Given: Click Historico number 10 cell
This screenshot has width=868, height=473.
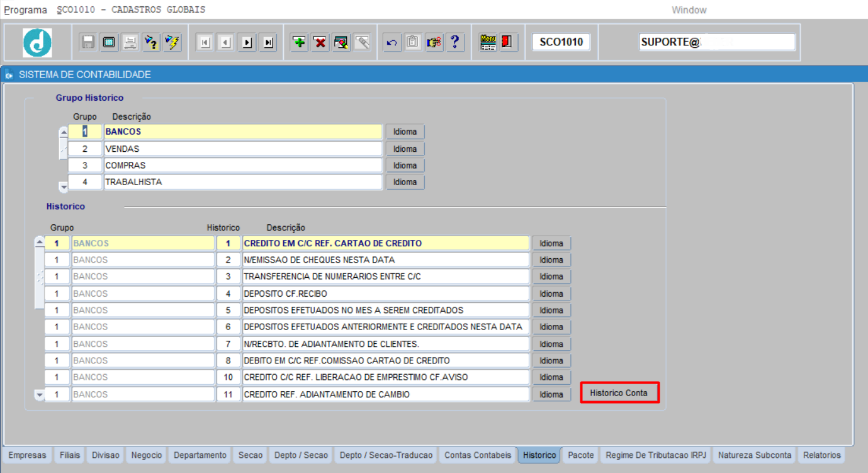Looking at the screenshot, I should pyautogui.click(x=228, y=377).
